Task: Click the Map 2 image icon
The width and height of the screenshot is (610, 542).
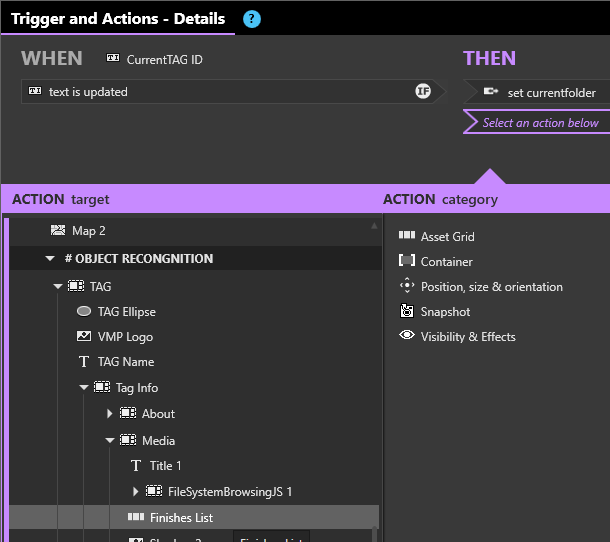Action: coord(58,230)
